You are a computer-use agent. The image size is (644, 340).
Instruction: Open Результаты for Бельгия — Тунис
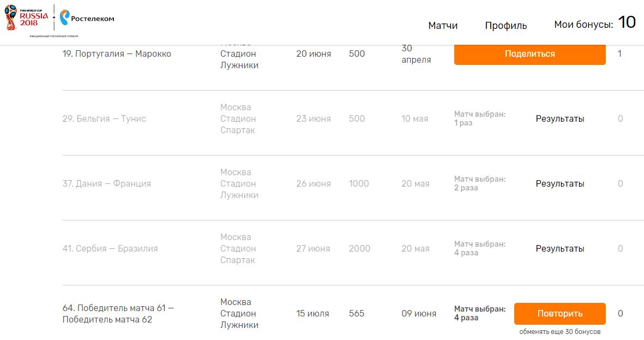click(559, 118)
